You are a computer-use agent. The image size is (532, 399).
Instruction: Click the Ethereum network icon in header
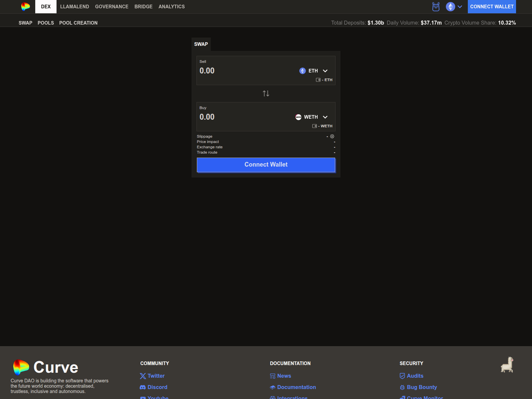point(451,7)
